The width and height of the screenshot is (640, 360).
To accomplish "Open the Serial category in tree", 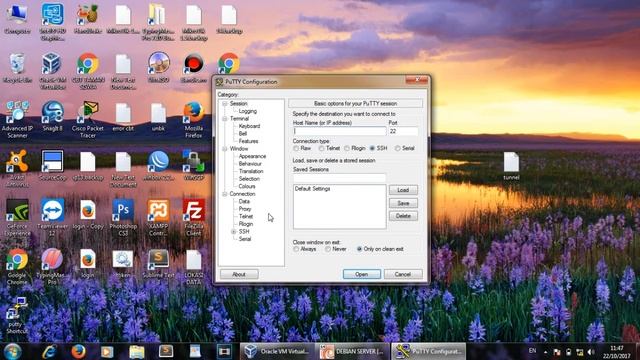I will [x=245, y=239].
